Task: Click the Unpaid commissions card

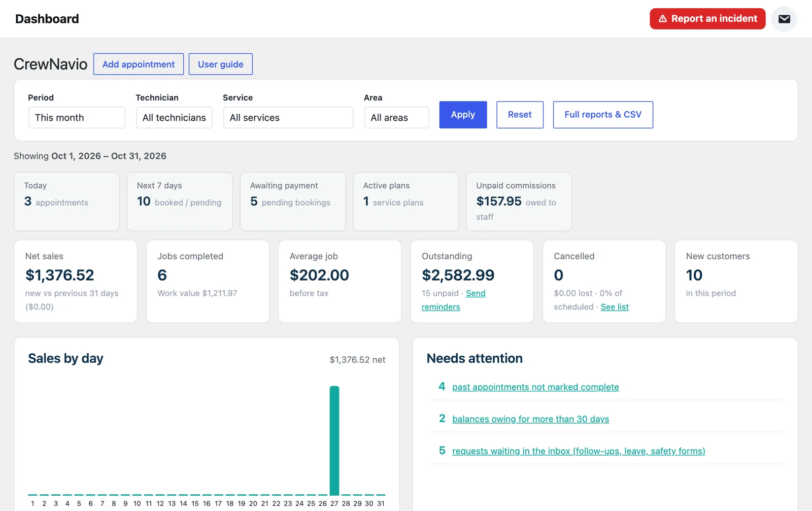Action: click(519, 201)
